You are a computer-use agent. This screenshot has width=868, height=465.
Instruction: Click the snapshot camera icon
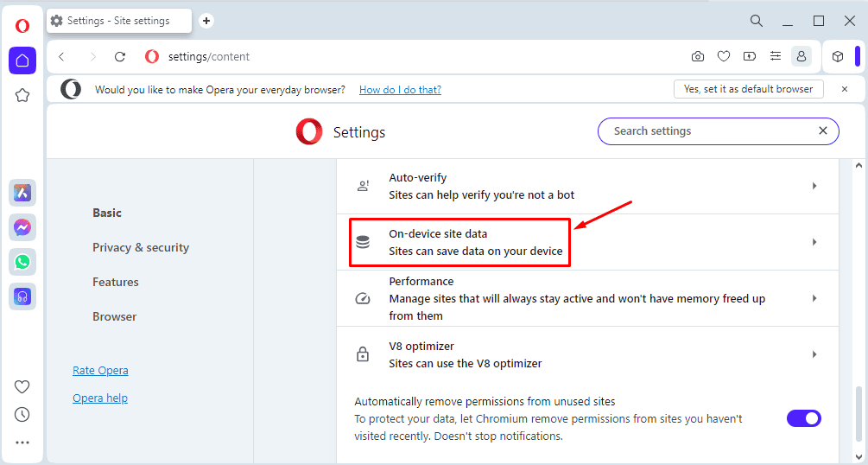(698, 56)
